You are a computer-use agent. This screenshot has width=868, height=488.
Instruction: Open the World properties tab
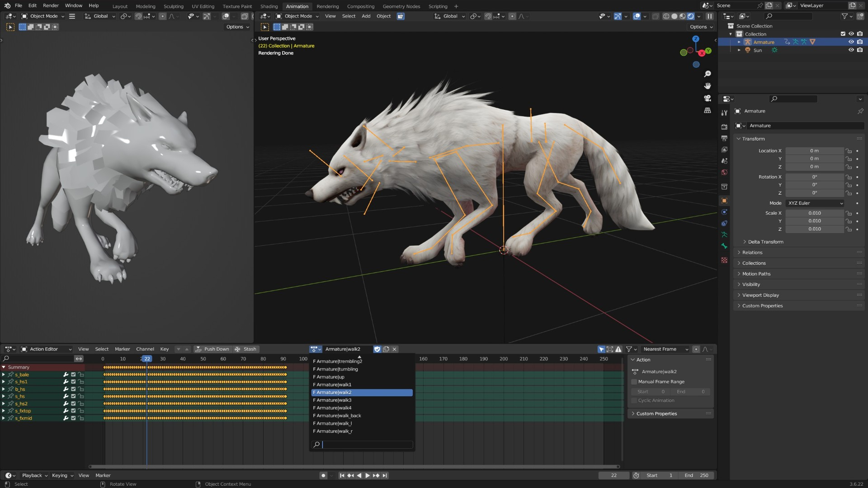tap(724, 172)
